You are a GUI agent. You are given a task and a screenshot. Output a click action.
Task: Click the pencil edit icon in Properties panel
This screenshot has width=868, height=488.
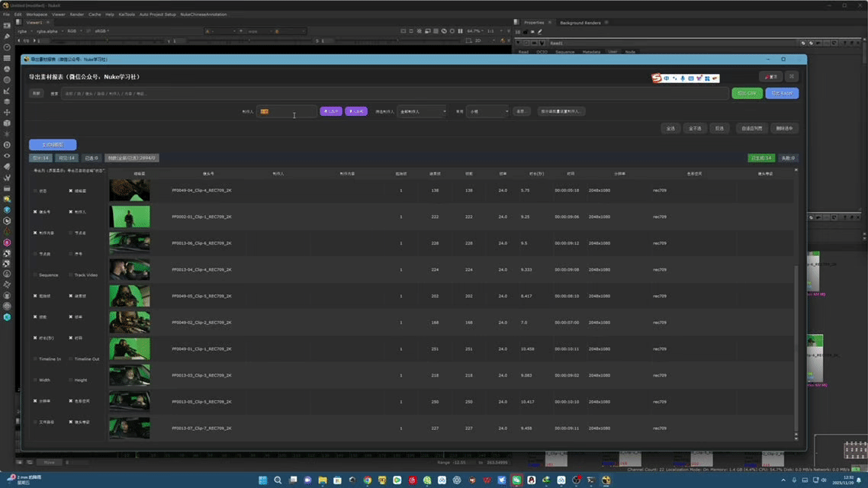point(540,31)
